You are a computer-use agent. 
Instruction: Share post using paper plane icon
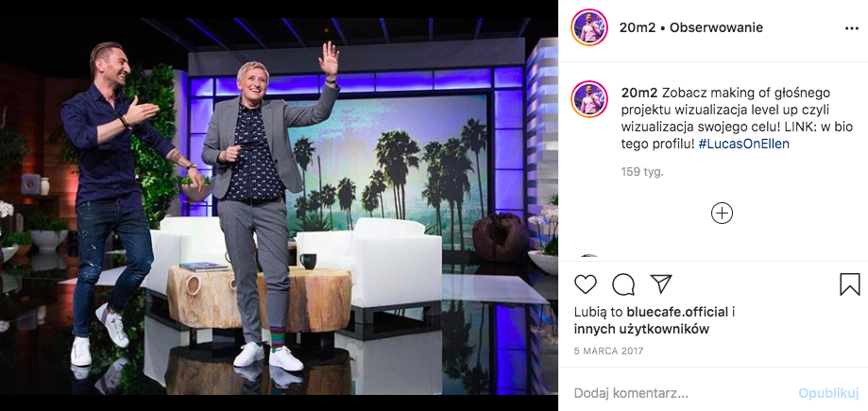pos(661,283)
